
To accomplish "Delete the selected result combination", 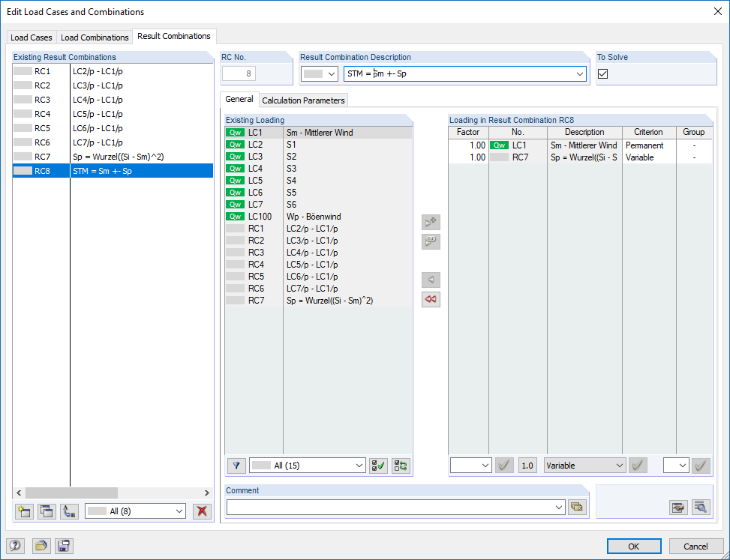I will coord(202,511).
